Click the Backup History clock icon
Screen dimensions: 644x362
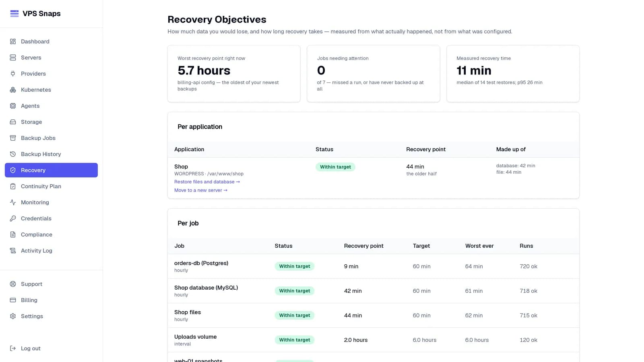click(13, 154)
